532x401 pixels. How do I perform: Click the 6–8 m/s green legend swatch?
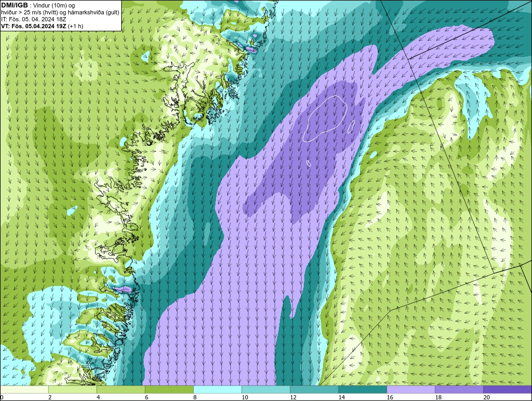[169, 389]
